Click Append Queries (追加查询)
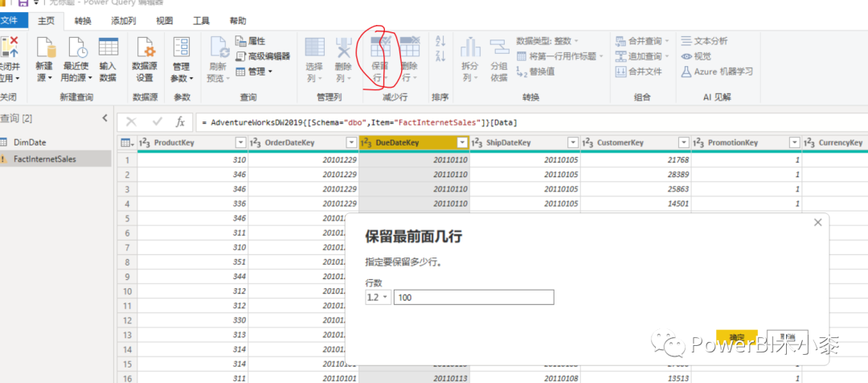This screenshot has width=868, height=383. click(642, 56)
